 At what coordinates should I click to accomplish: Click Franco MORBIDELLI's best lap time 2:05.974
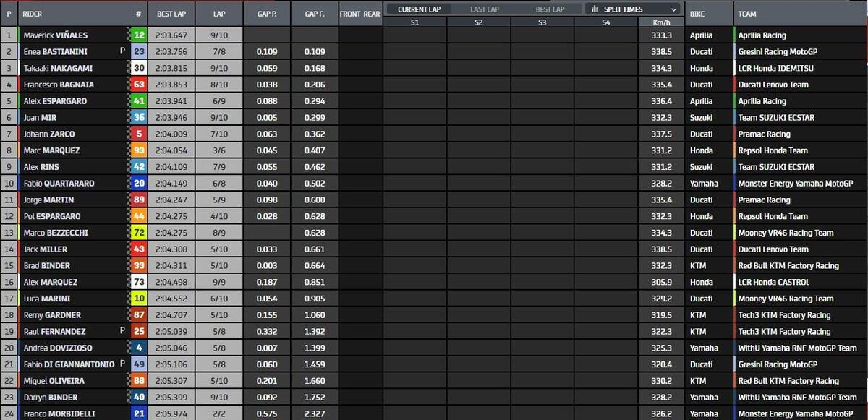pos(172,413)
